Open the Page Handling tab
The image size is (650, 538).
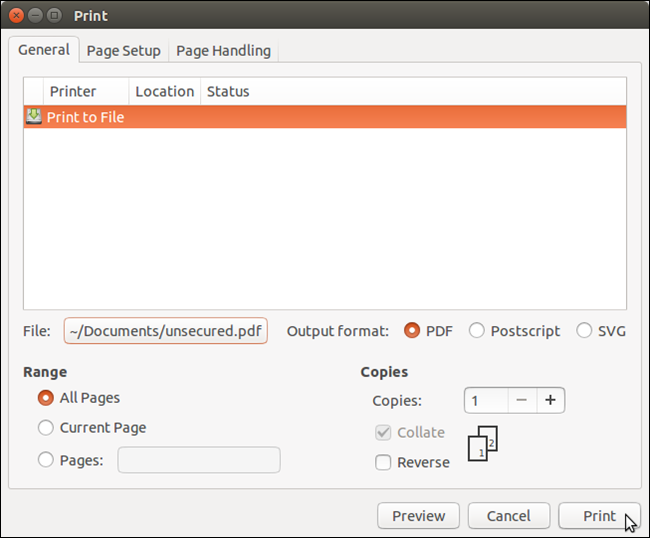point(223,51)
